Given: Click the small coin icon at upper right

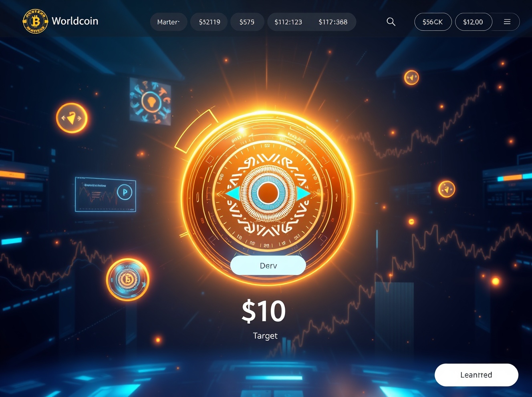Looking at the screenshot, I should click(411, 77).
